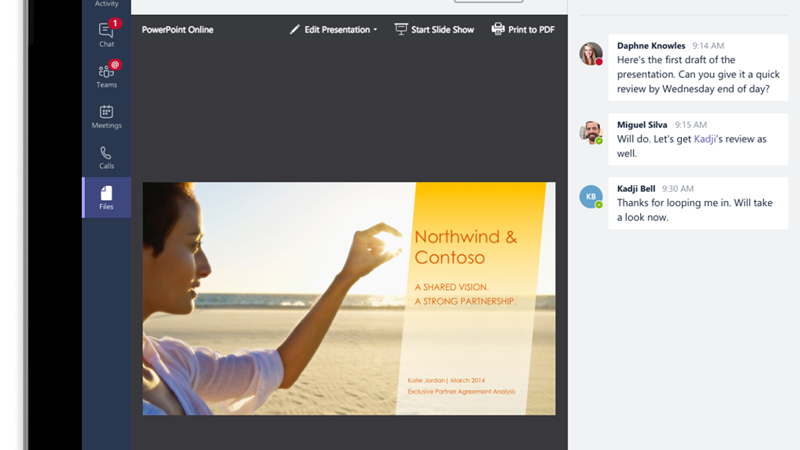
Task: Open Miguel Silva's profile picture
Action: (x=591, y=132)
